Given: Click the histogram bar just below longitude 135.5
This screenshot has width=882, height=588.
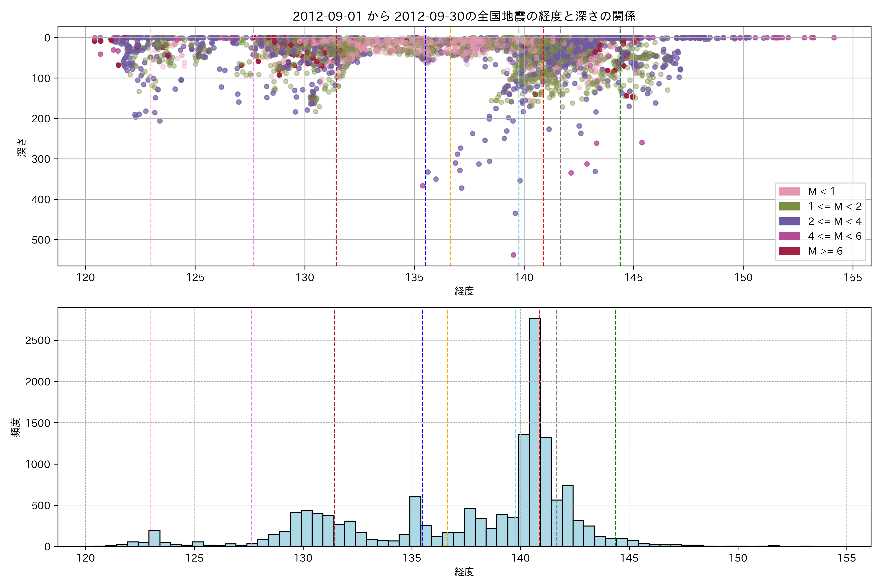Looking at the screenshot, I should 415,521.
